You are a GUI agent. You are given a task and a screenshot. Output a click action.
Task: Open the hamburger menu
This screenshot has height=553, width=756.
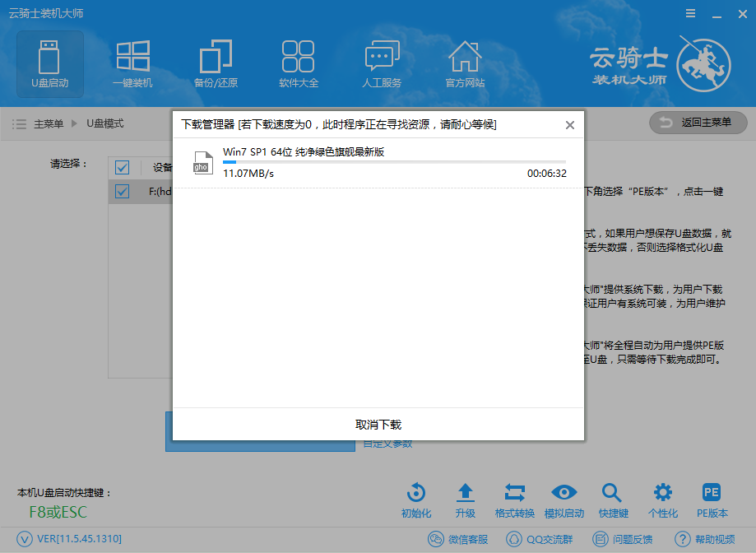pyautogui.click(x=689, y=13)
